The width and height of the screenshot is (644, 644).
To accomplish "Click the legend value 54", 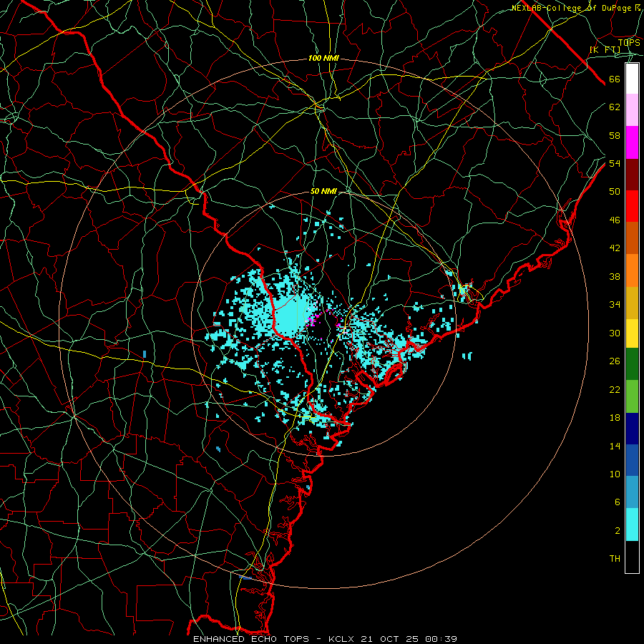I will click(x=615, y=163).
